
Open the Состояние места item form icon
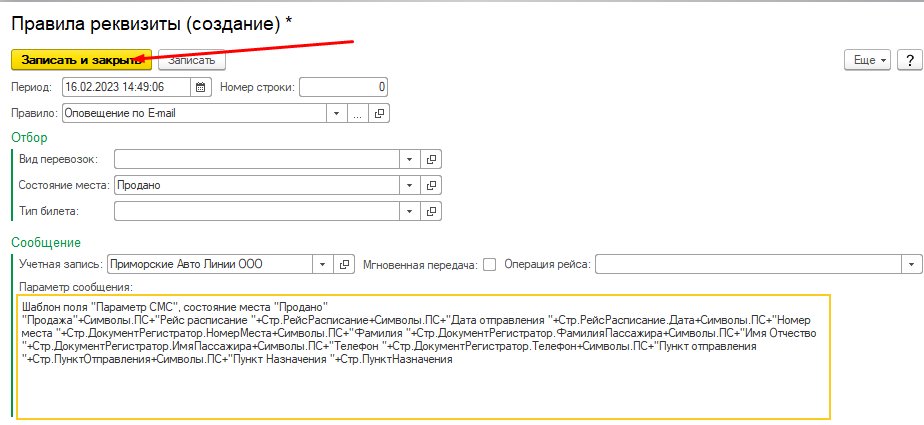coord(431,185)
